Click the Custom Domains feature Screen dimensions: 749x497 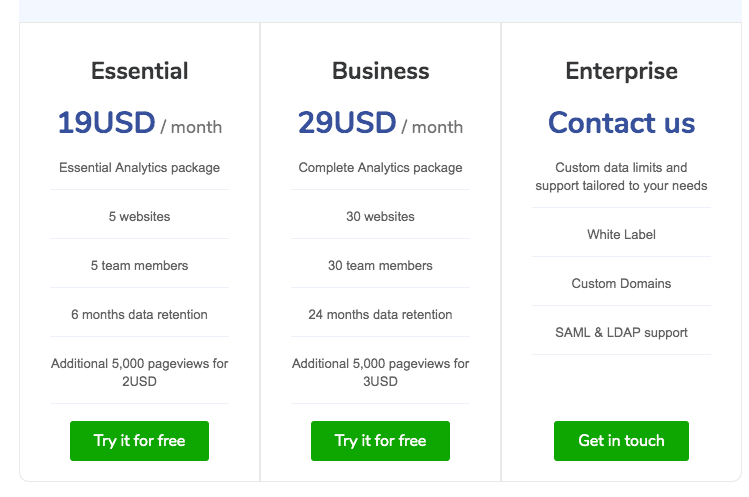(621, 284)
